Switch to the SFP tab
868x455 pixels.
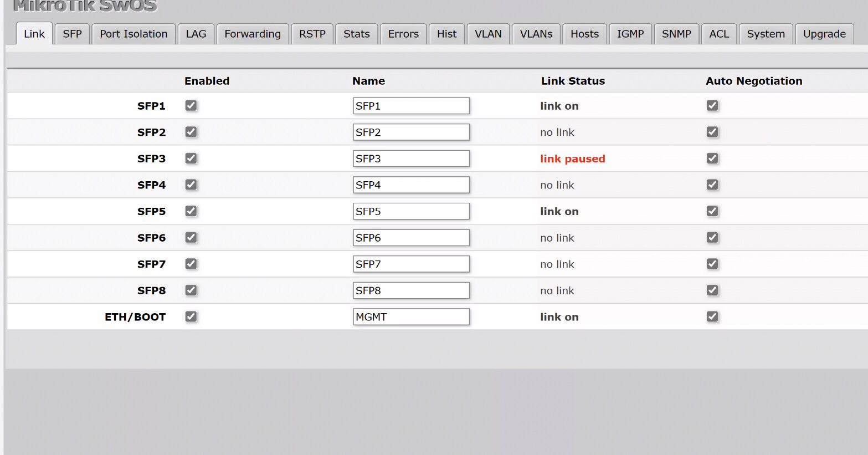pyautogui.click(x=72, y=34)
